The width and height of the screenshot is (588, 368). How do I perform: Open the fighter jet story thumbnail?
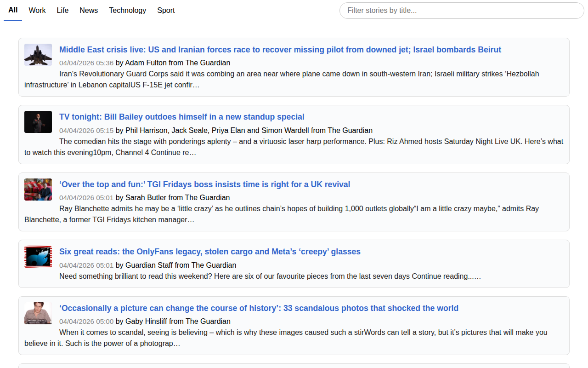pos(38,55)
